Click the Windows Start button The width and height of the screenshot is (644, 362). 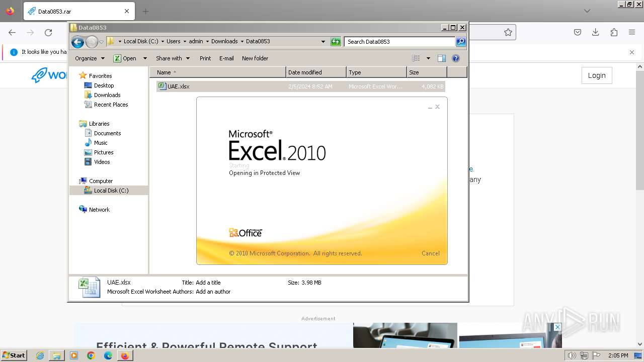14,355
